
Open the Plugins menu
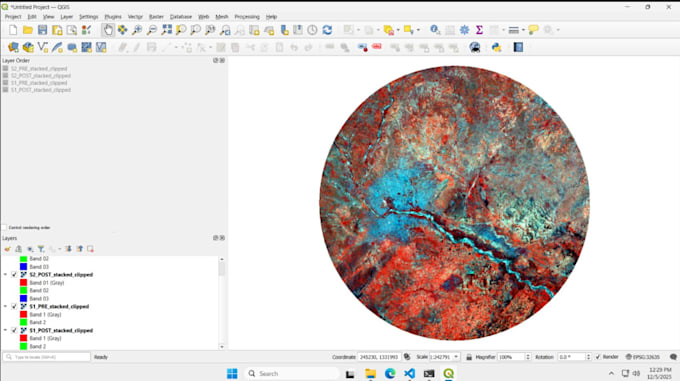coord(113,17)
